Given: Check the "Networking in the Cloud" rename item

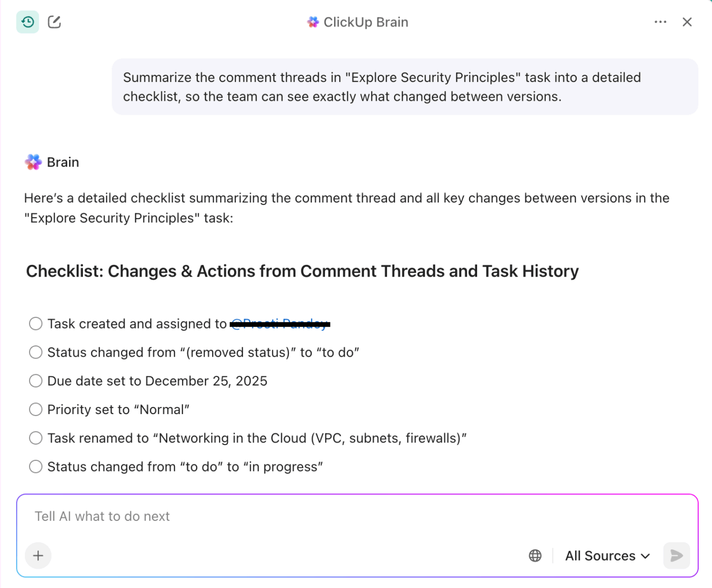Looking at the screenshot, I should [36, 437].
